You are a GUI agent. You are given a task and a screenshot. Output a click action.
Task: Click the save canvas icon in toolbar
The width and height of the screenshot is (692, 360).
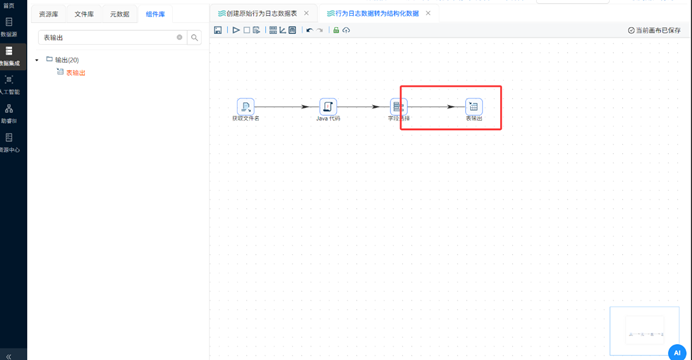218,30
